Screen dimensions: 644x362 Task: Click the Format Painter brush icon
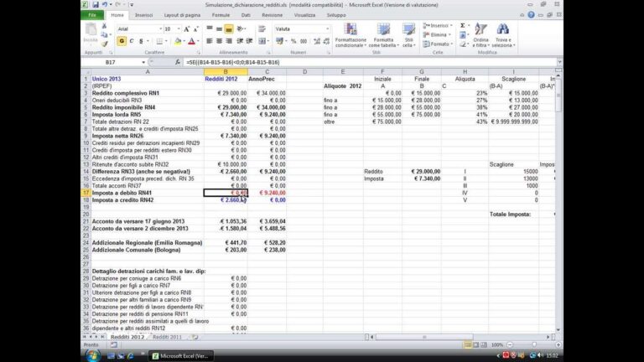(104, 44)
